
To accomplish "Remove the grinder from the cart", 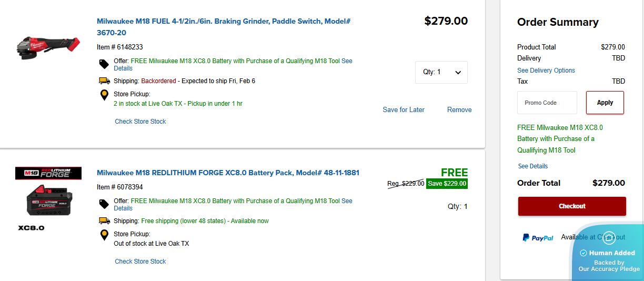I will (459, 110).
